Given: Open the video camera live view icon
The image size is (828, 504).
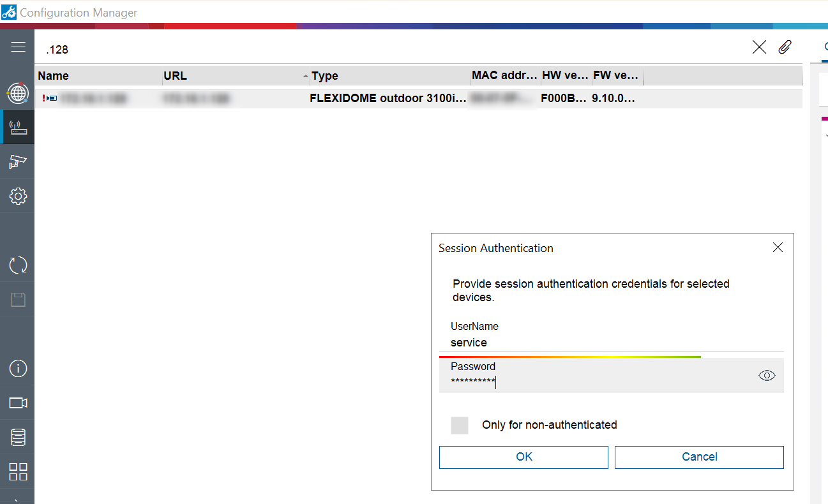Looking at the screenshot, I should click(x=18, y=403).
